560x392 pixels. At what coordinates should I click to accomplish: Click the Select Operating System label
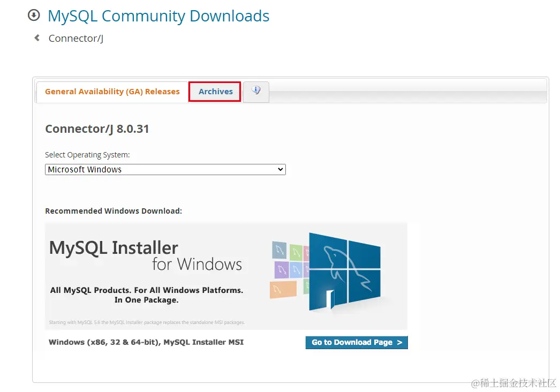(87, 155)
